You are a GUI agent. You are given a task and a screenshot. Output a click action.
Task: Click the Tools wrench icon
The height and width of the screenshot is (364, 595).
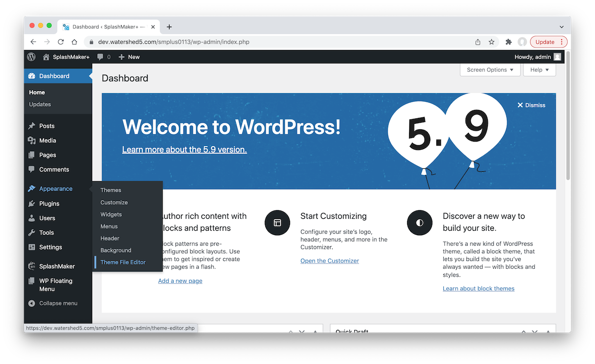[x=32, y=232]
